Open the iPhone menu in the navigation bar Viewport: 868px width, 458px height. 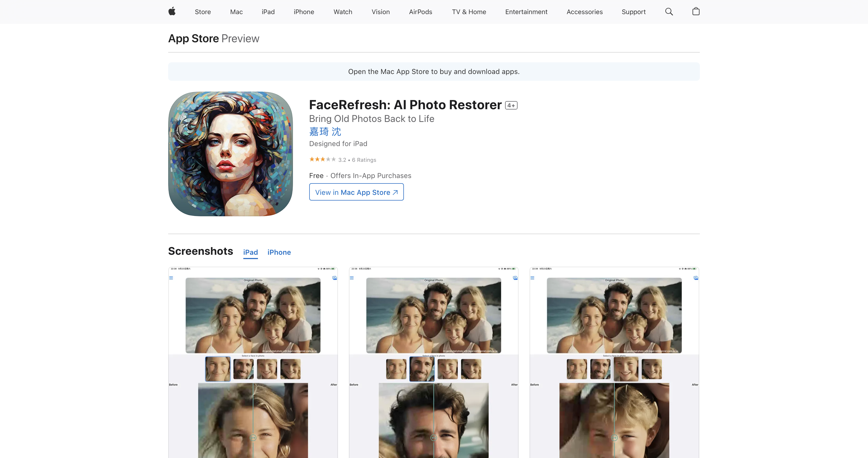[304, 12]
